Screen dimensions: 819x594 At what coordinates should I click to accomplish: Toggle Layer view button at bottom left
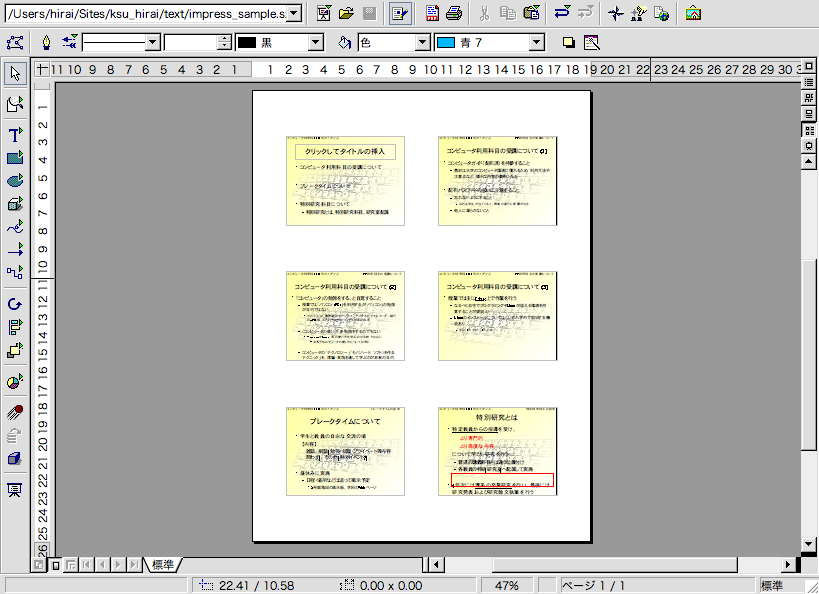tap(71, 565)
